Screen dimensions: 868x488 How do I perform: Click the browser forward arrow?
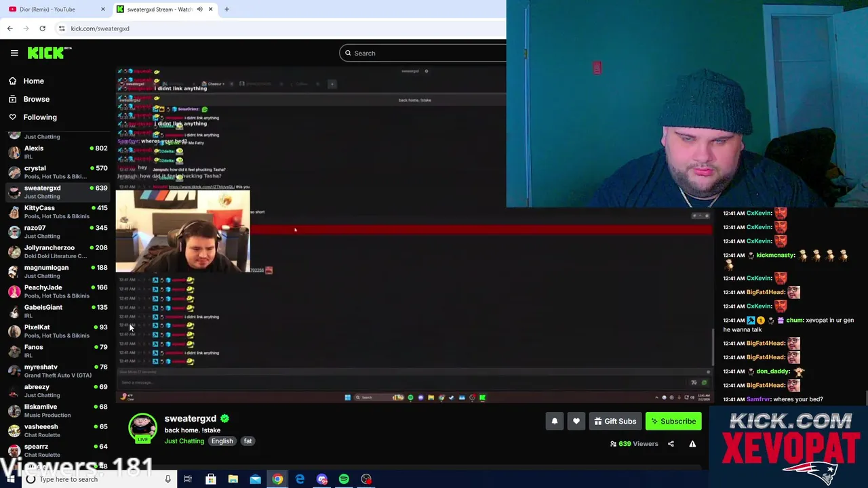coord(26,28)
